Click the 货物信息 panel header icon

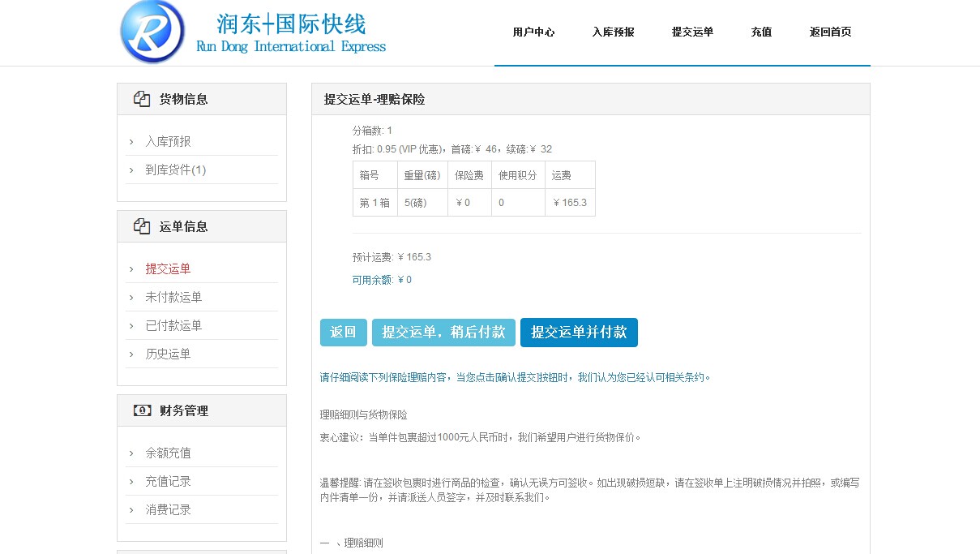pos(142,99)
